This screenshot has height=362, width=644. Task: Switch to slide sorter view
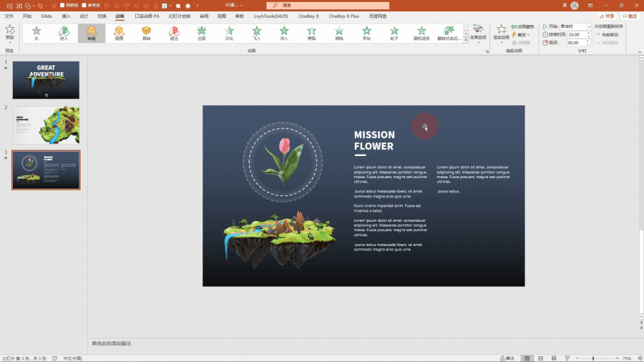pyautogui.click(x=540, y=358)
